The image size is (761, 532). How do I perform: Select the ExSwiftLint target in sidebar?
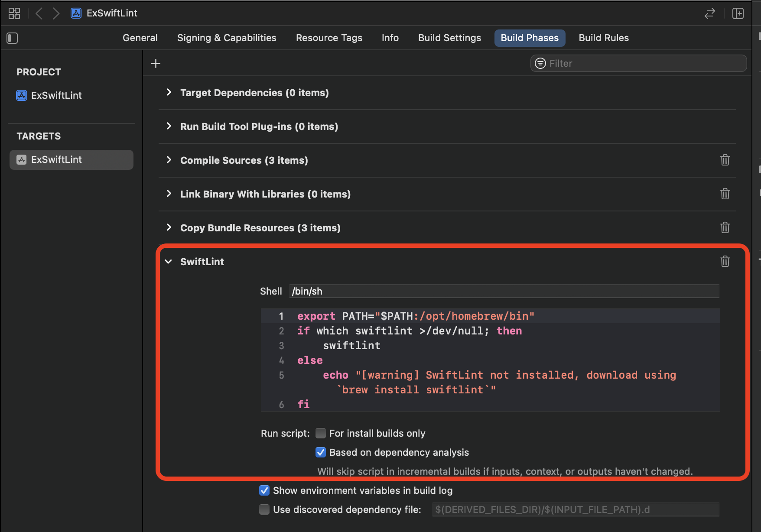tap(72, 159)
